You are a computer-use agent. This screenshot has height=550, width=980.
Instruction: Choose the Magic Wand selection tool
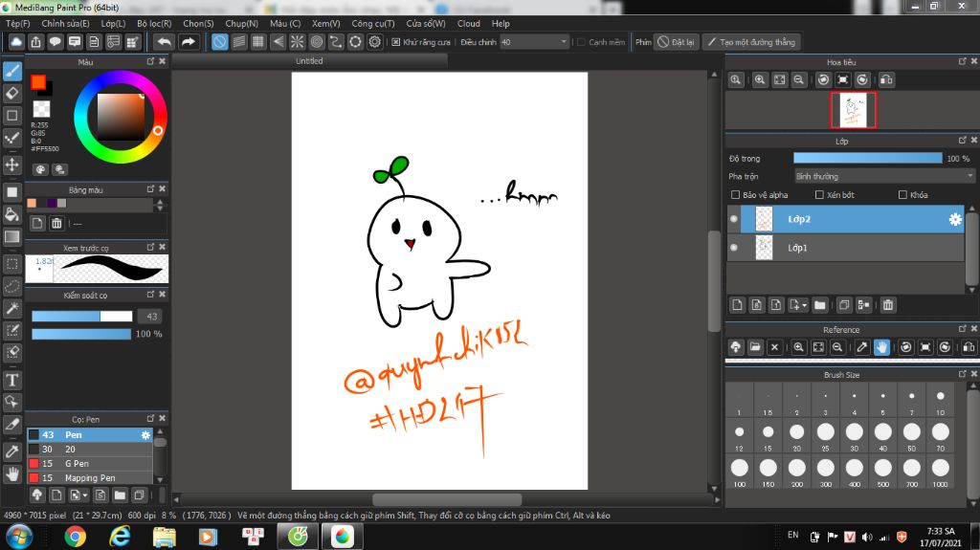coord(12,308)
